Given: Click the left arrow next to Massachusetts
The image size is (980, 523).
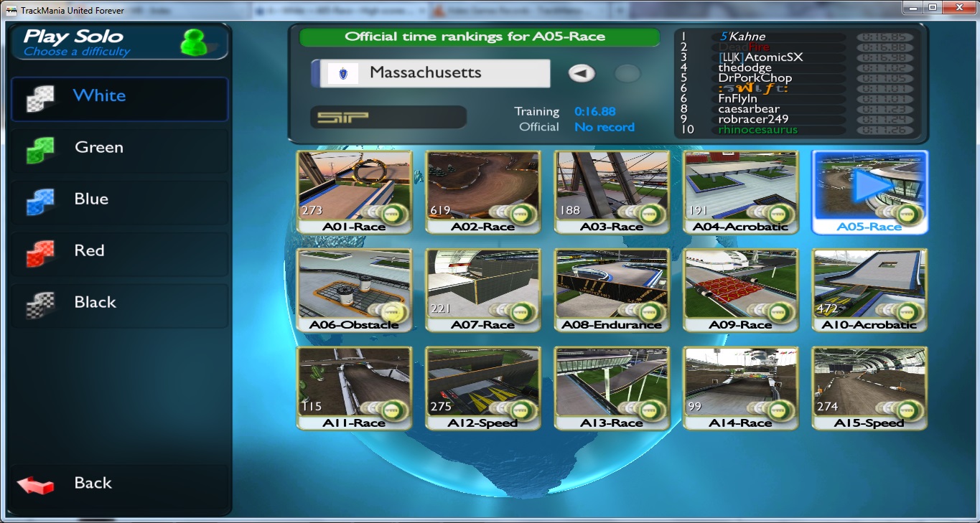Looking at the screenshot, I should tap(582, 73).
